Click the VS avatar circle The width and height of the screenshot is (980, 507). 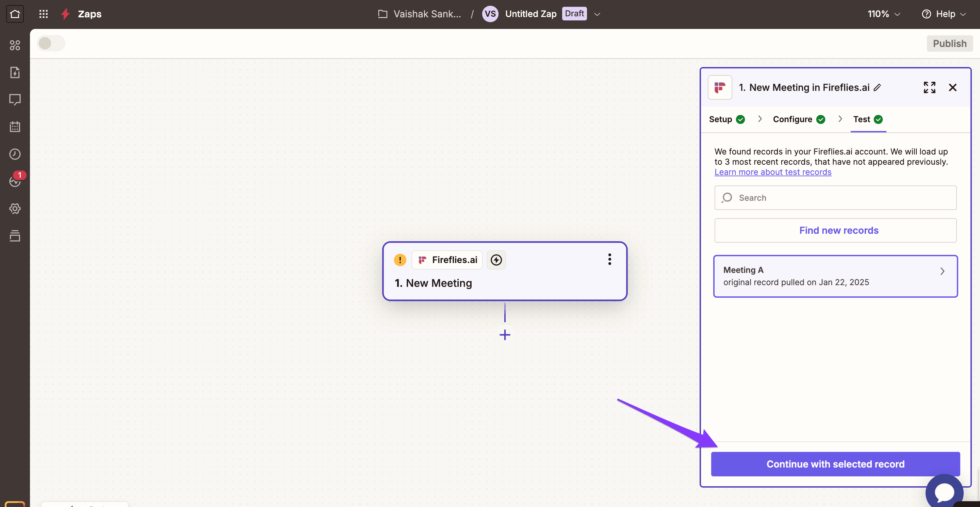(490, 14)
